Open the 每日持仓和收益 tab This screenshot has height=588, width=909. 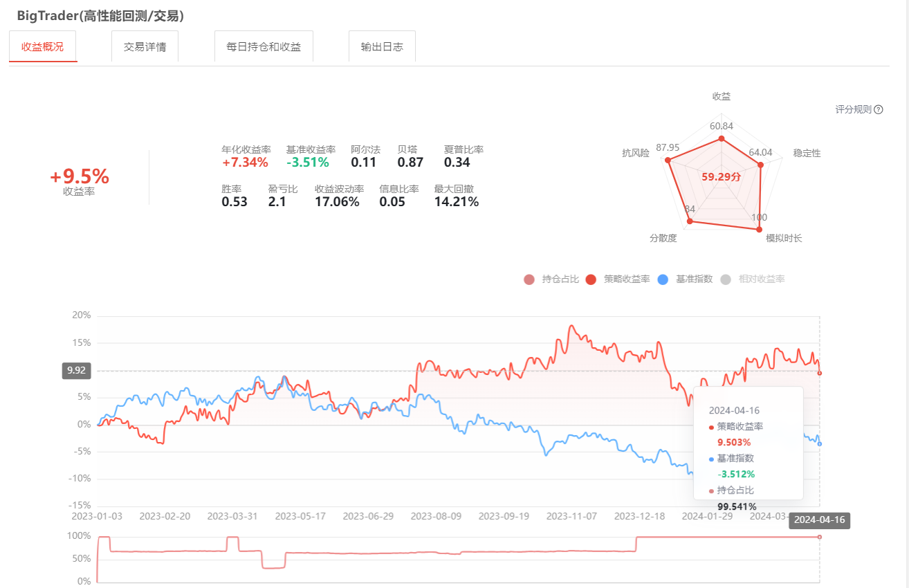coord(264,47)
